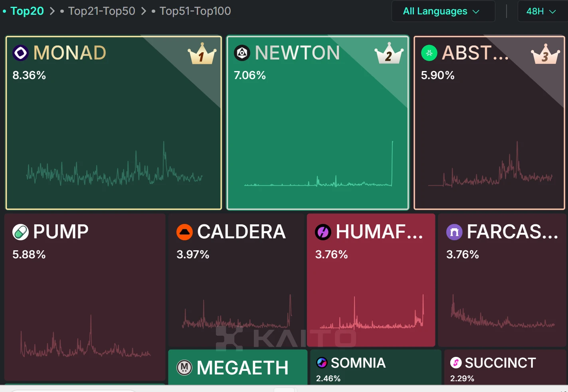Click the MegaETH logo icon
The height and width of the screenshot is (392, 568).
(x=184, y=368)
